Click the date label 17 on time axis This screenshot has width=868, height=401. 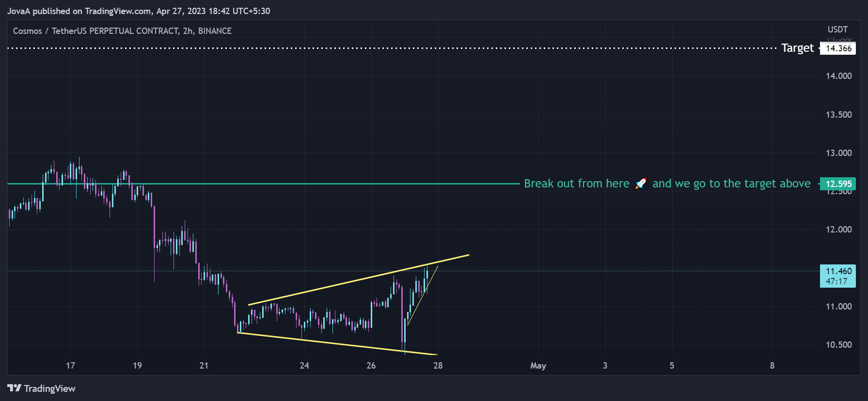point(71,366)
